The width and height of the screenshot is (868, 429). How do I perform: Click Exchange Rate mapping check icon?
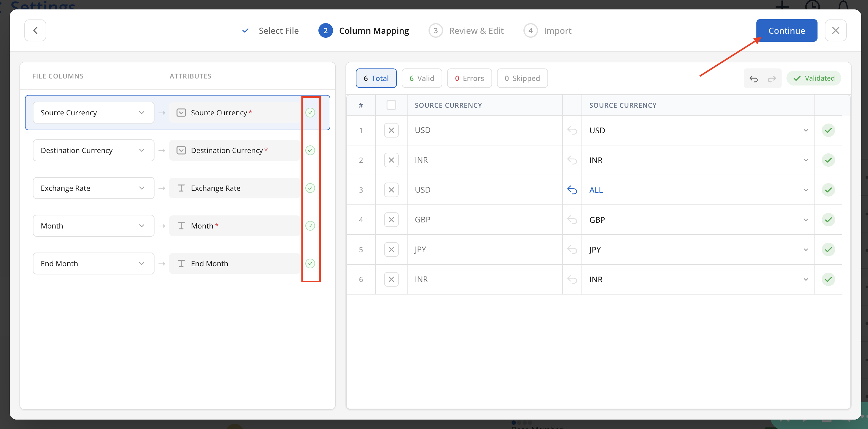click(x=310, y=188)
